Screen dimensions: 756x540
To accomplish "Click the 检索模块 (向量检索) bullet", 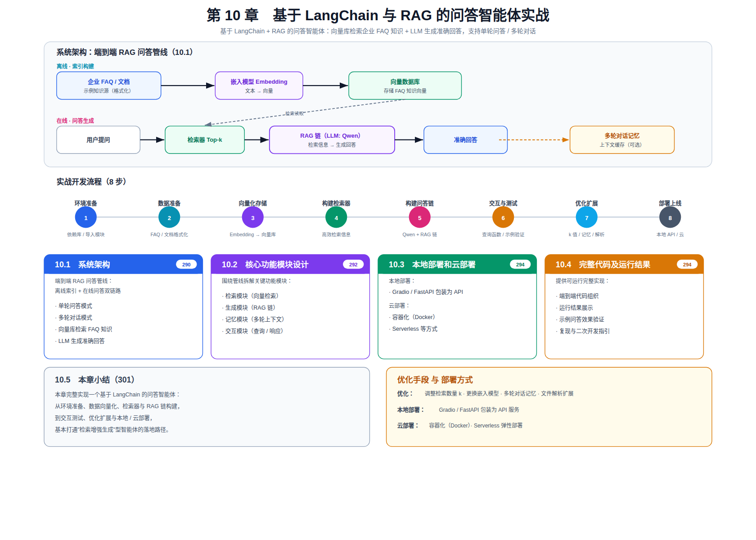I will click(250, 296).
